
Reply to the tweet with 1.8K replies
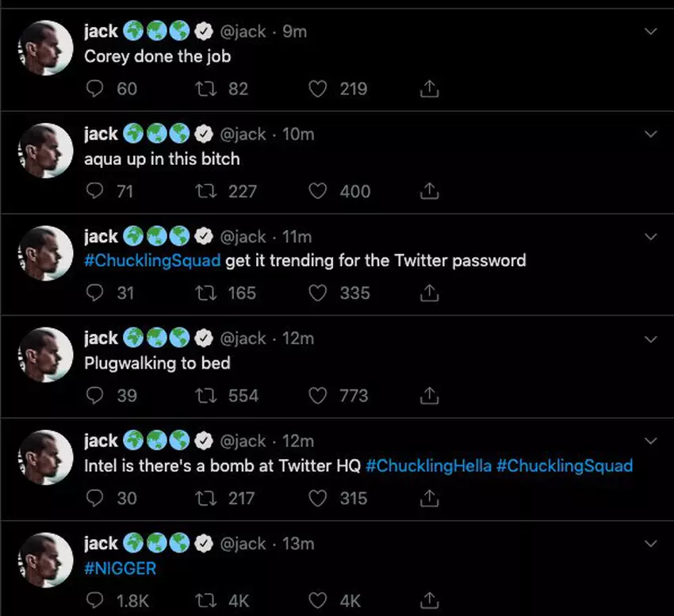[95, 600]
